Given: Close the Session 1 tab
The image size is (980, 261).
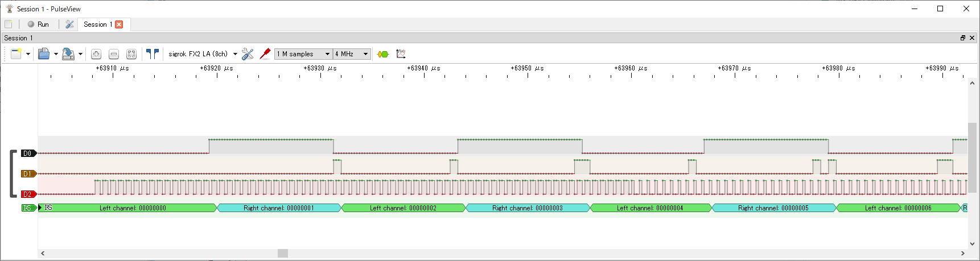Looking at the screenshot, I should [x=119, y=24].
